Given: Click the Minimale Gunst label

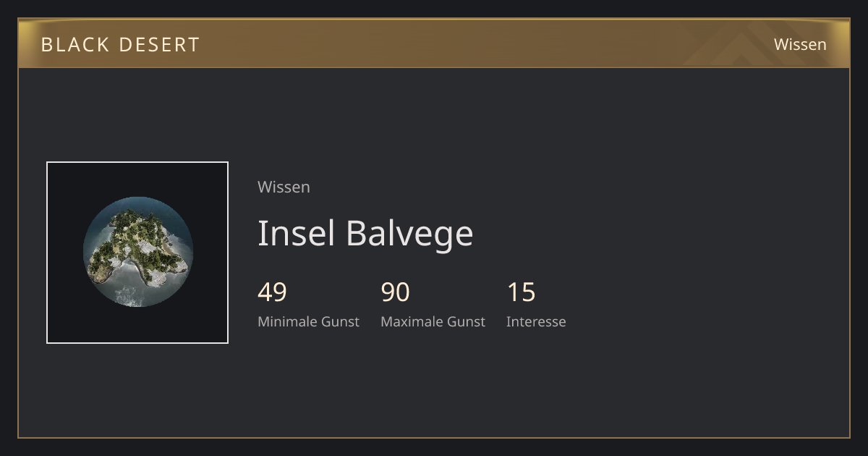Looking at the screenshot, I should click(x=308, y=321).
